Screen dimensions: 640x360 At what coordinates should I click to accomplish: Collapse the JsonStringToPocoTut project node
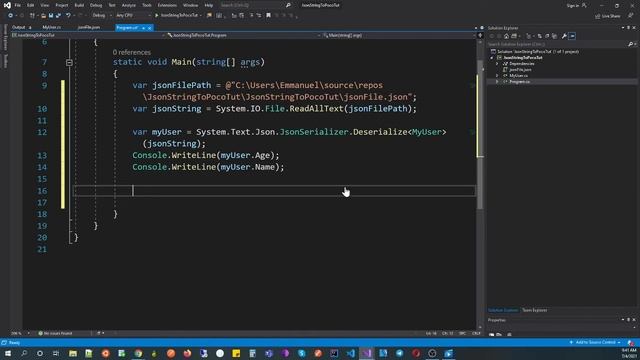tap(491, 58)
